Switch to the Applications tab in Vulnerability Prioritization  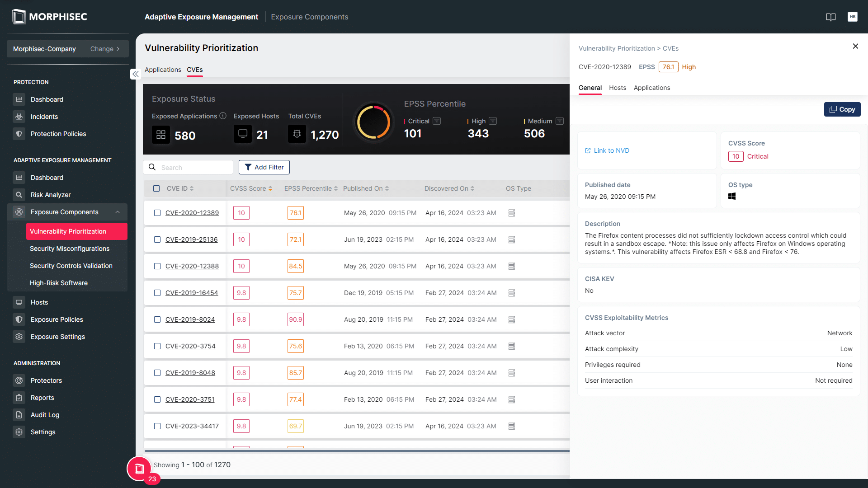tap(163, 70)
